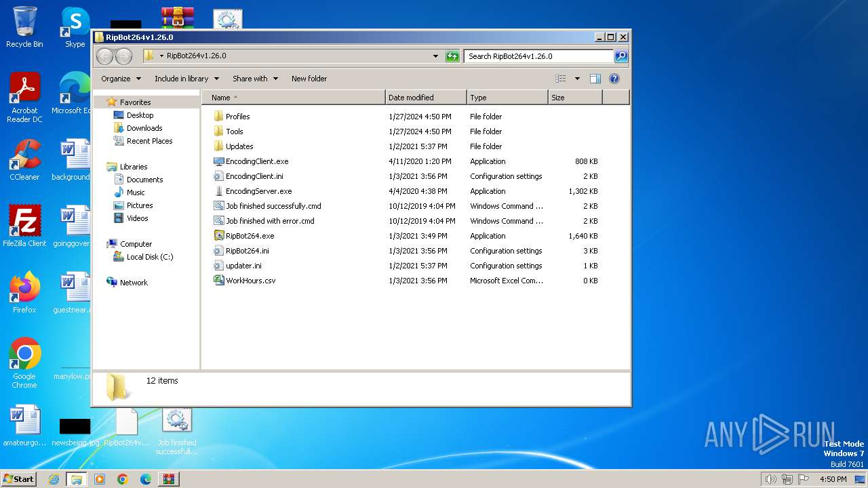Select Libraries in navigation pane
Screen dimensions: 868x488
tap(134, 167)
